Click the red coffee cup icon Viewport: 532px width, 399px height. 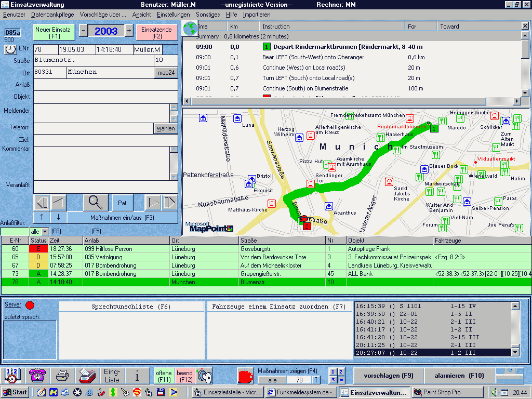[245, 375]
